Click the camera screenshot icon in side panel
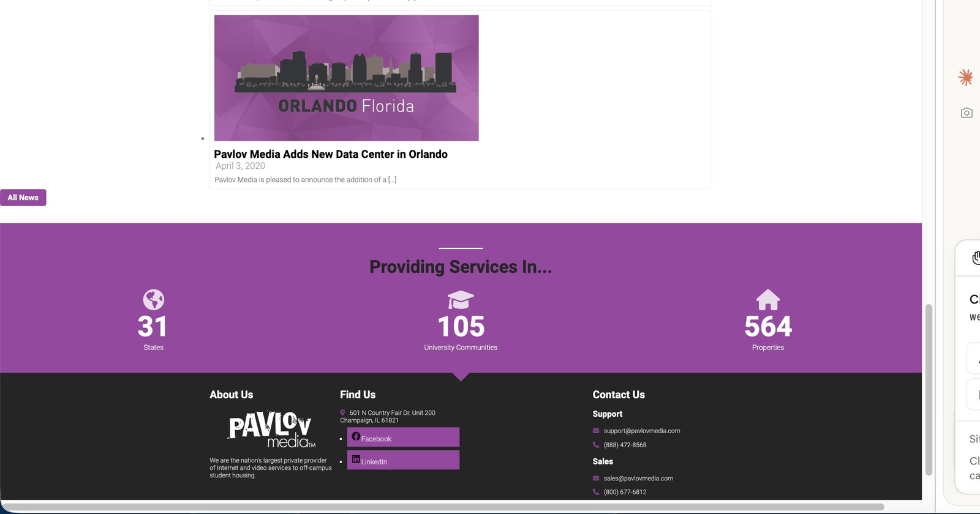Image resolution: width=980 pixels, height=514 pixels. point(967,113)
